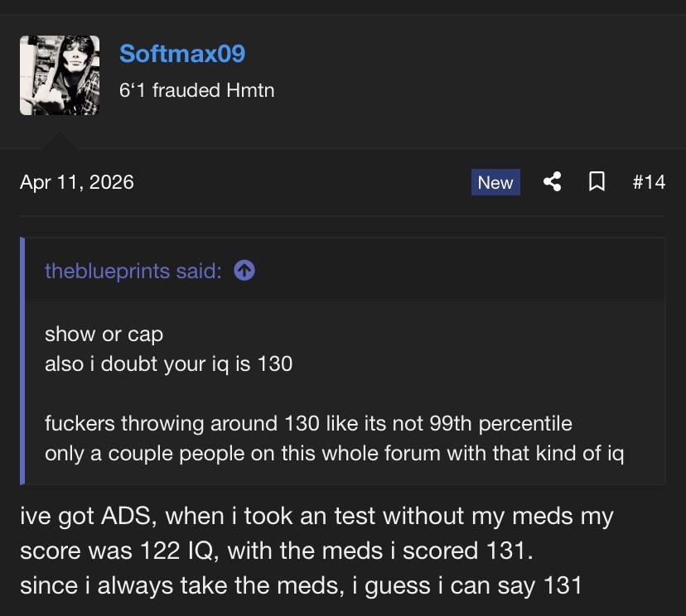Click reply line starting "ive got ADS"
Viewport: 686px width, 616px height.
(x=316, y=517)
